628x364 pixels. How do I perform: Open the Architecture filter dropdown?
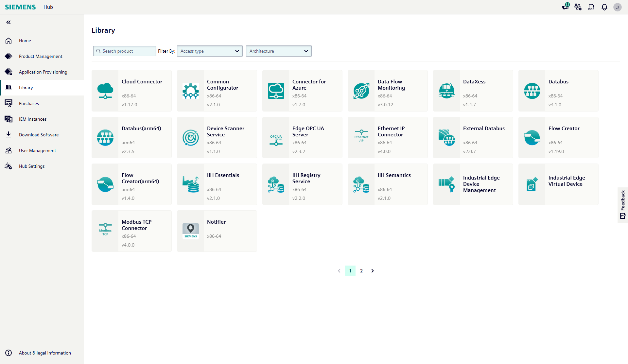279,51
